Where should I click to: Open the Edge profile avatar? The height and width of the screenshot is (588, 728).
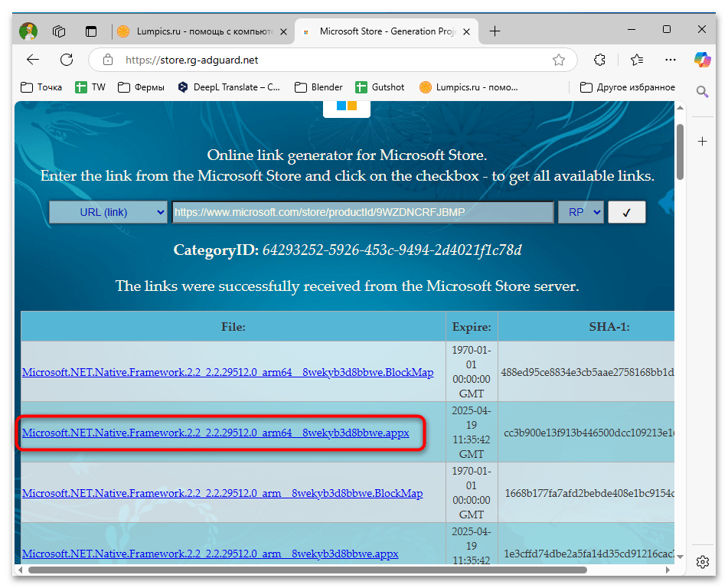pos(28,31)
